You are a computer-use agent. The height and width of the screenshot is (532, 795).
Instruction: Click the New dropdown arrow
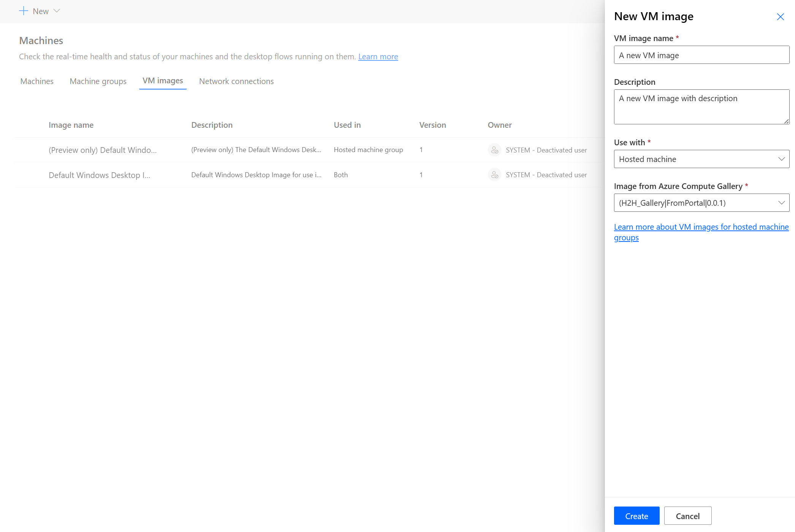coord(57,11)
